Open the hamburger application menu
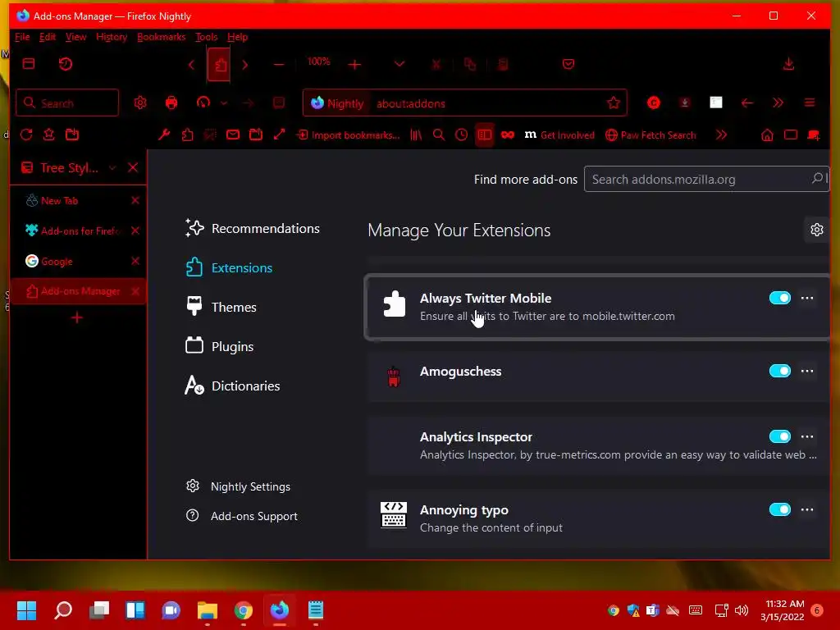 tap(810, 103)
